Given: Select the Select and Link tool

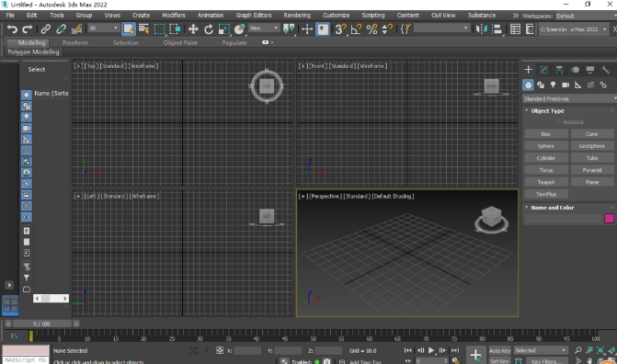Looking at the screenshot, I should point(46,29).
